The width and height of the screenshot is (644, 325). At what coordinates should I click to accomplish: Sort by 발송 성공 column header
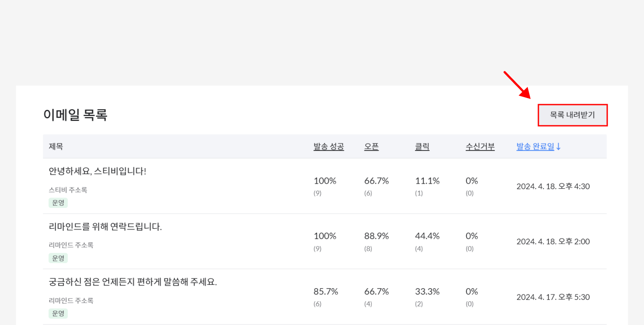tap(328, 147)
